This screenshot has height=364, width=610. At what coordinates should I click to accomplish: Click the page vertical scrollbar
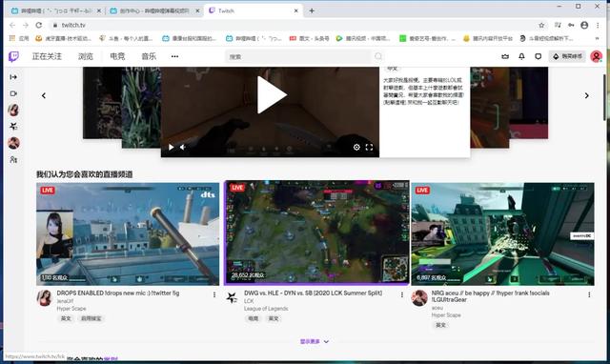[604, 97]
